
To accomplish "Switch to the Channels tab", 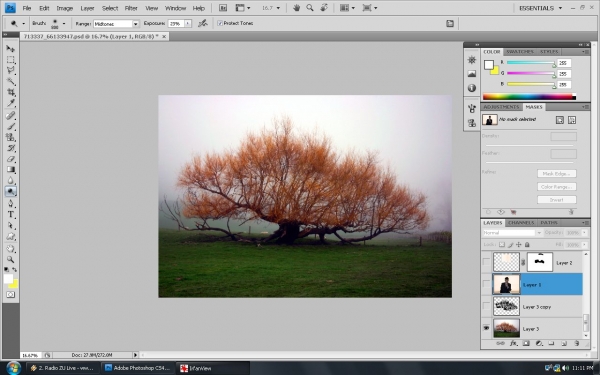I will pos(521,223).
